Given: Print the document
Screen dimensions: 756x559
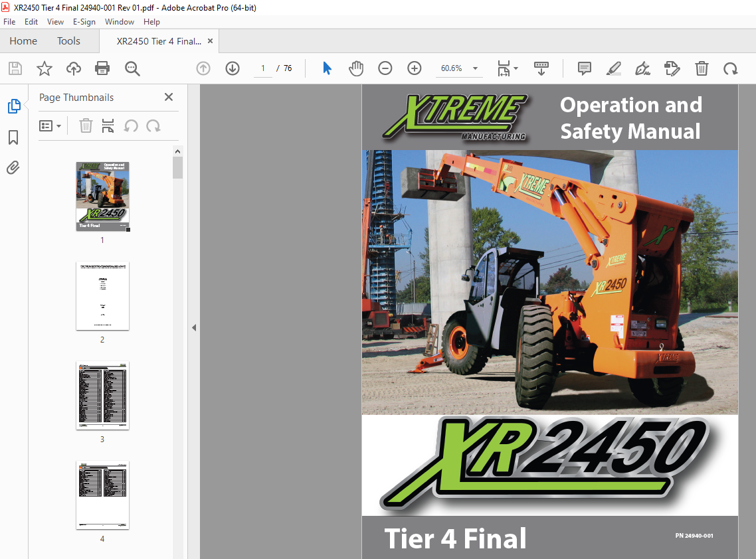Looking at the screenshot, I should coord(102,68).
